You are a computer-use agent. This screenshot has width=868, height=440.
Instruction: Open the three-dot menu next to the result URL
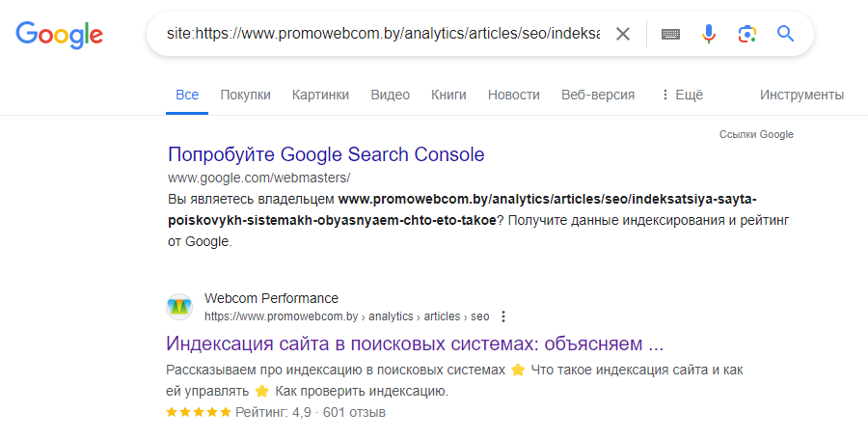coord(503,316)
